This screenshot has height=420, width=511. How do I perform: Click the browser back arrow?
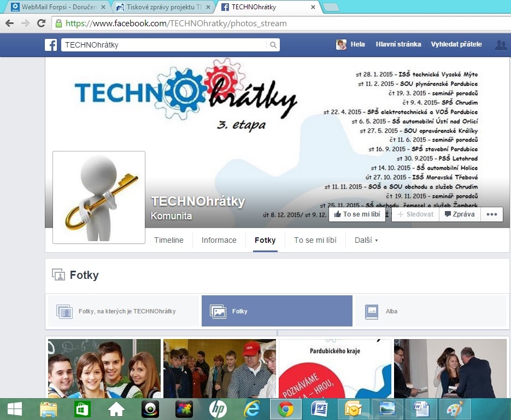(x=10, y=23)
